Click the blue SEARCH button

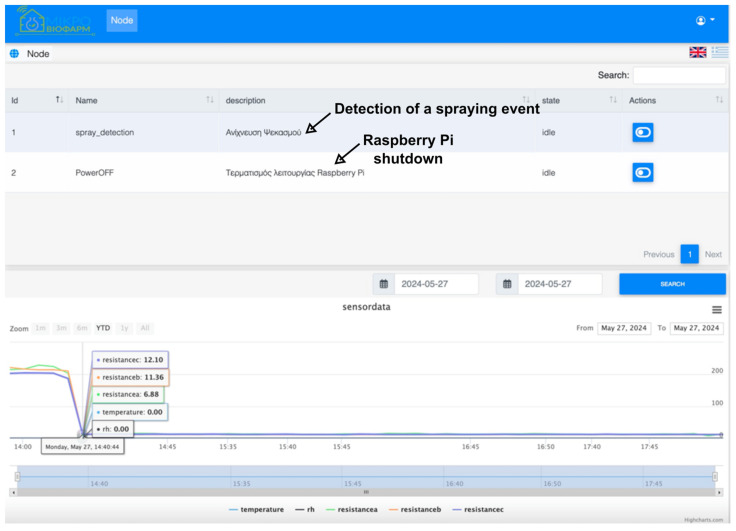(672, 284)
